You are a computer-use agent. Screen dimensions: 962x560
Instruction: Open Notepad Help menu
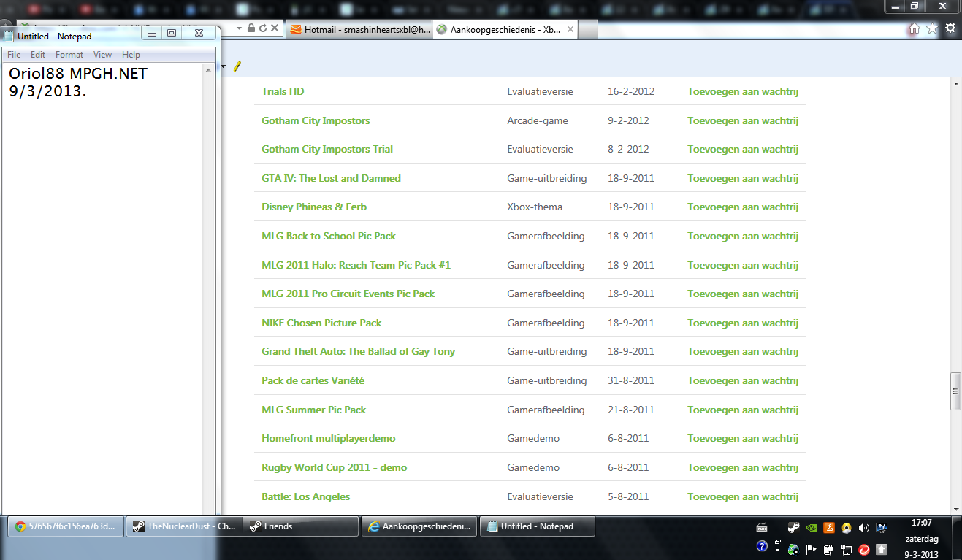click(131, 55)
